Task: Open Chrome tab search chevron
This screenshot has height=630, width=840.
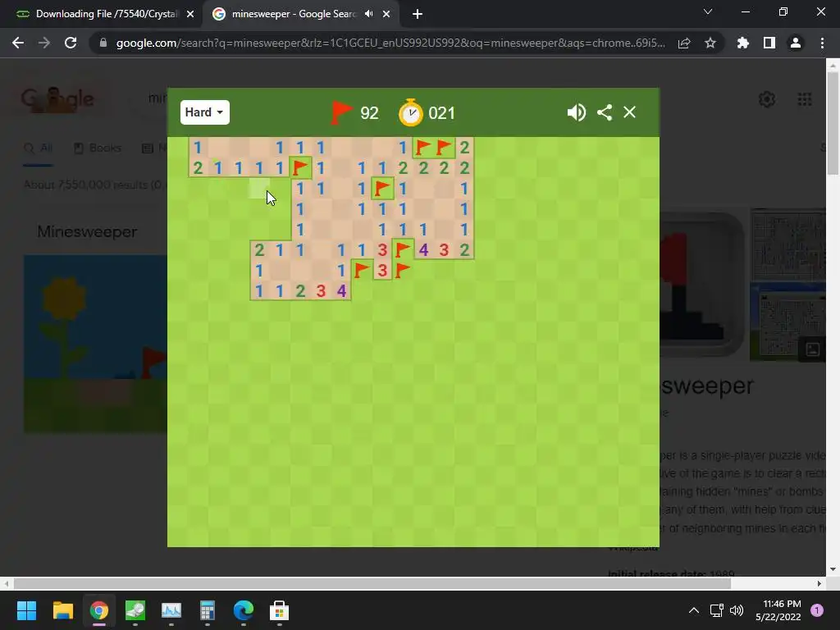Action: 708,11
